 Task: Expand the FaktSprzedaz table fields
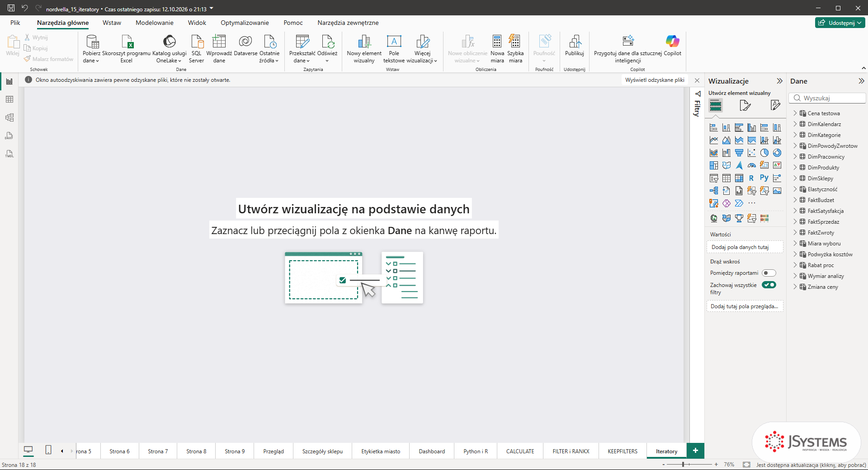pyautogui.click(x=795, y=221)
